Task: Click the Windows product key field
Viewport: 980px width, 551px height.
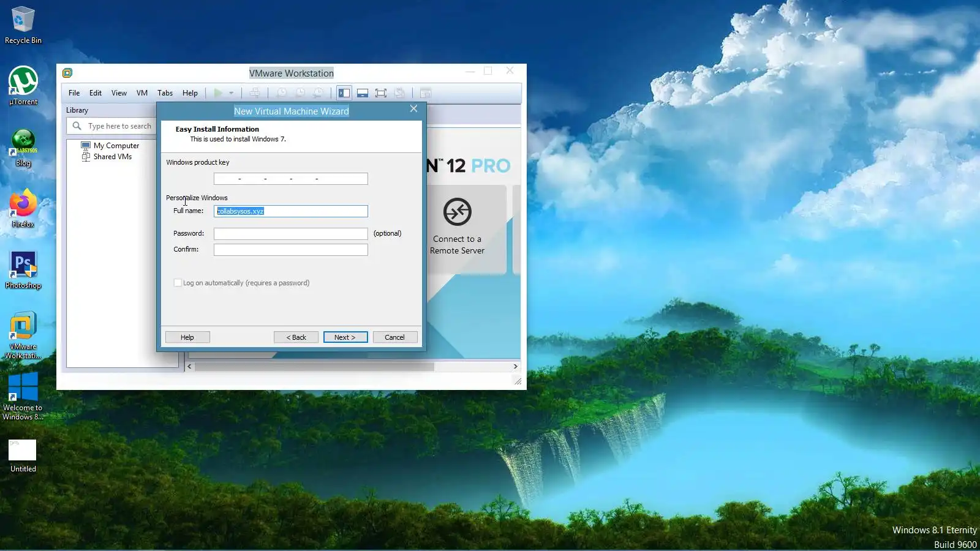Action: pos(291,179)
